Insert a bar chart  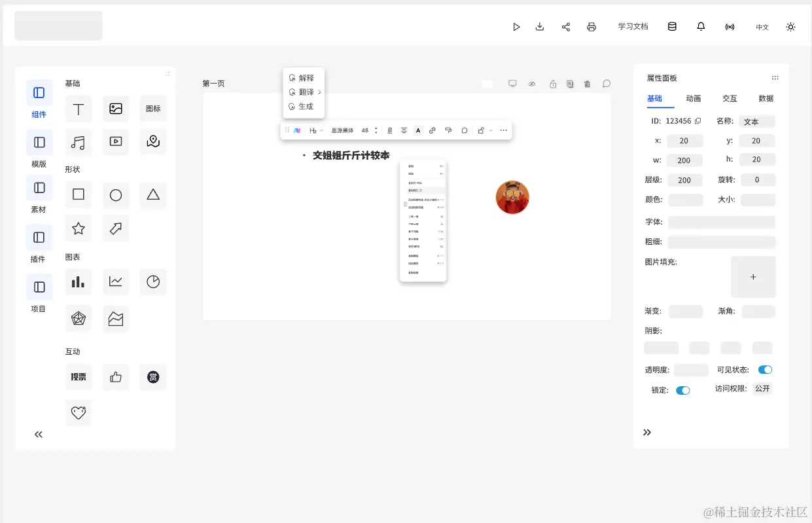point(79,281)
